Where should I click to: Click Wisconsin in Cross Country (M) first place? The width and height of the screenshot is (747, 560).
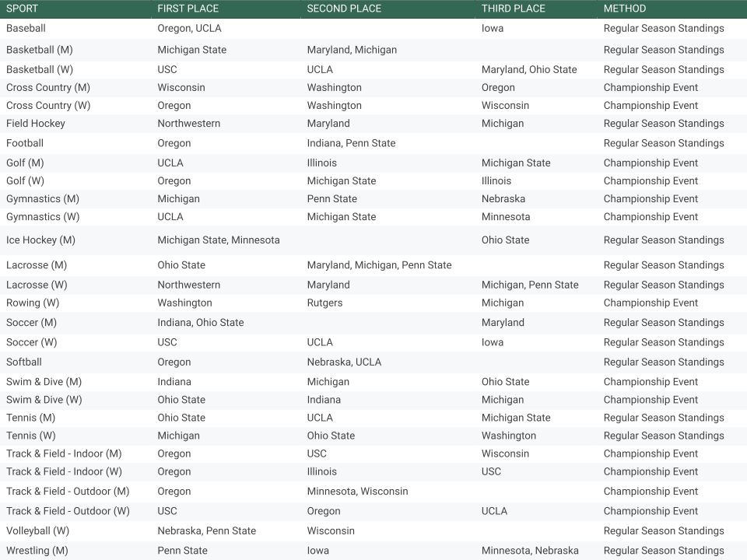[181, 88]
